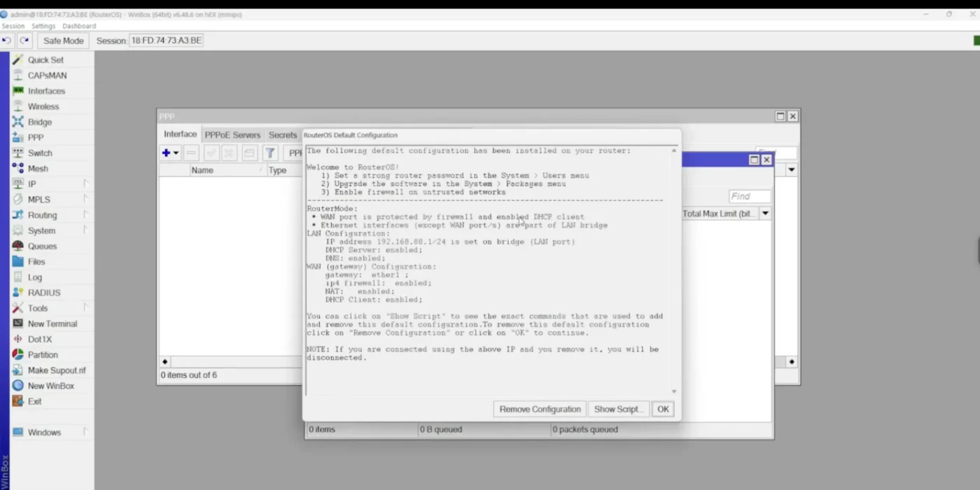
Task: Open the Session menu
Action: 13,26
